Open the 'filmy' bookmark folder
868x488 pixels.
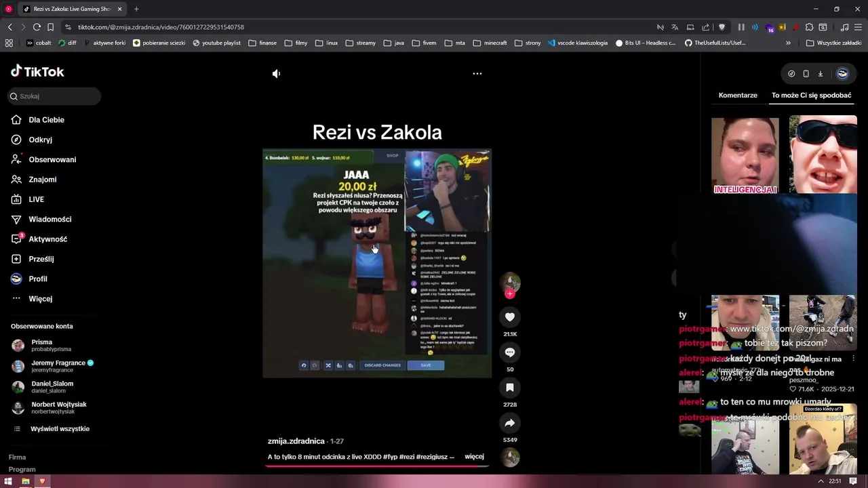click(296, 43)
